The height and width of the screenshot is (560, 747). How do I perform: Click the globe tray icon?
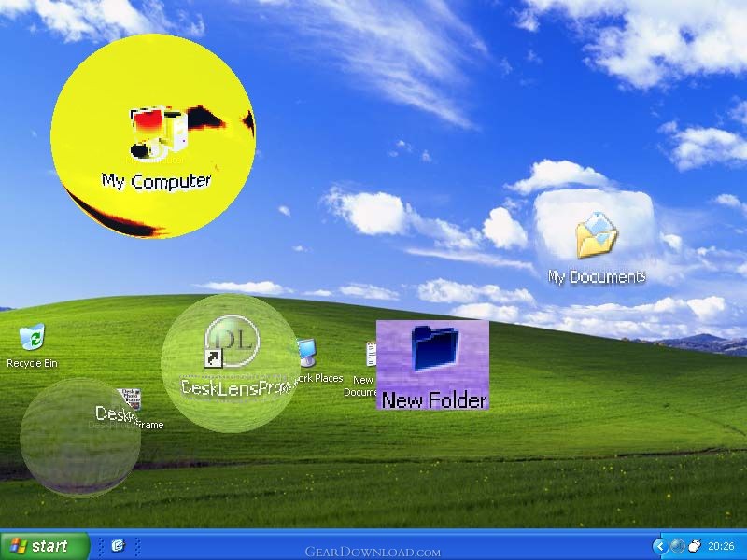(x=677, y=546)
